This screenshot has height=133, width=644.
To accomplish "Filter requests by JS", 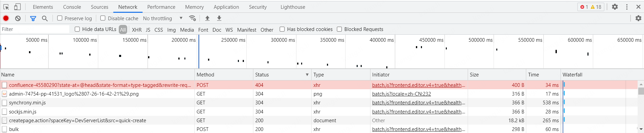I will 148,30.
